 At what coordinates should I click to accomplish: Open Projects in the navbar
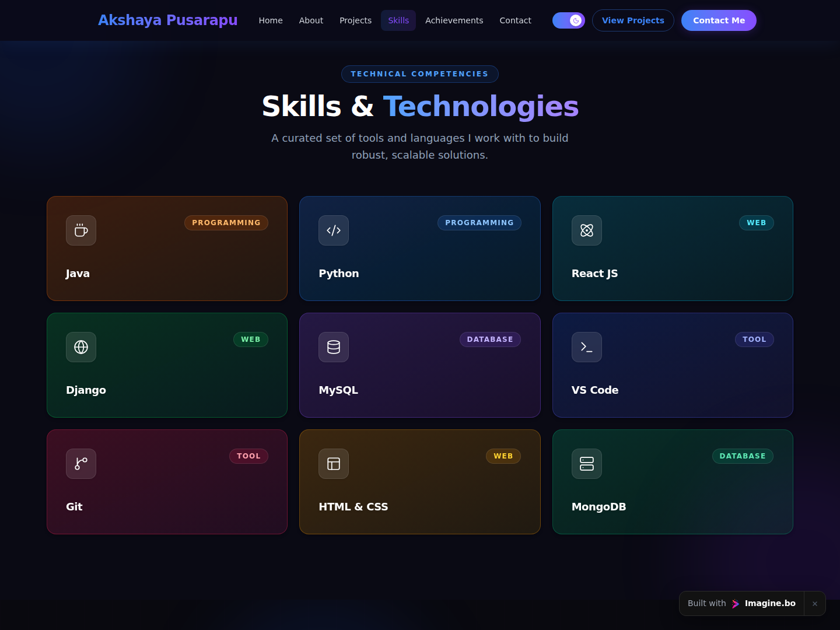(355, 20)
